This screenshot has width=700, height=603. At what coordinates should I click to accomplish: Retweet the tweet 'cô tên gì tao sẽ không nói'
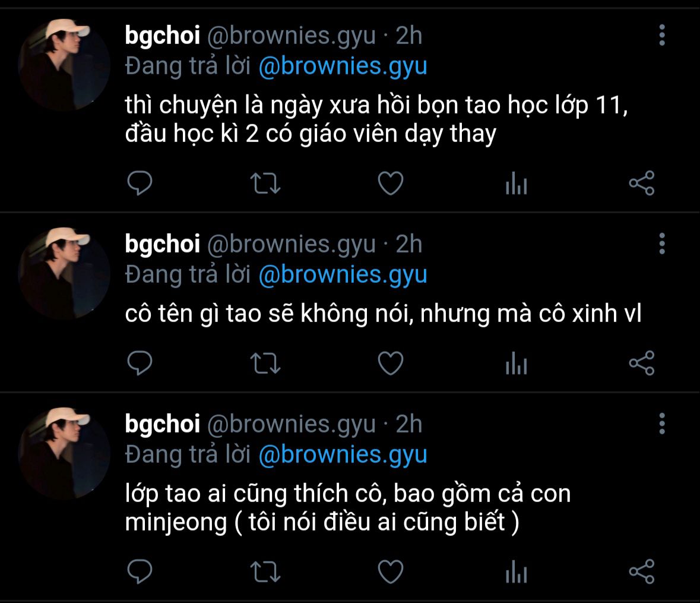(265, 363)
